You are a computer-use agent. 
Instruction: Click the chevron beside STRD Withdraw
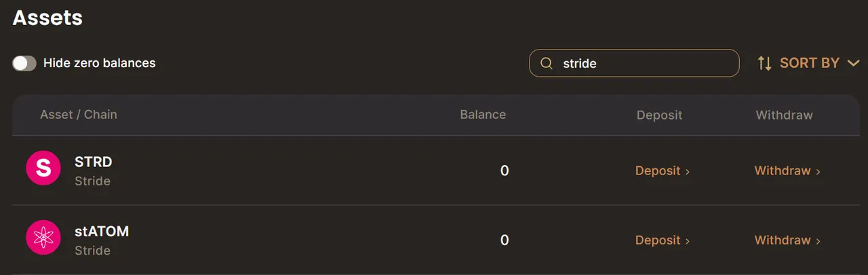818,172
